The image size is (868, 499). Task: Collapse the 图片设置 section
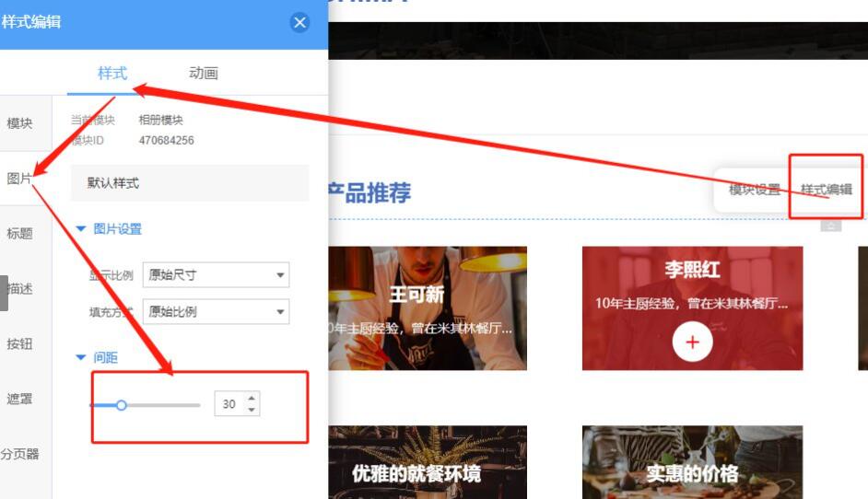coord(81,229)
